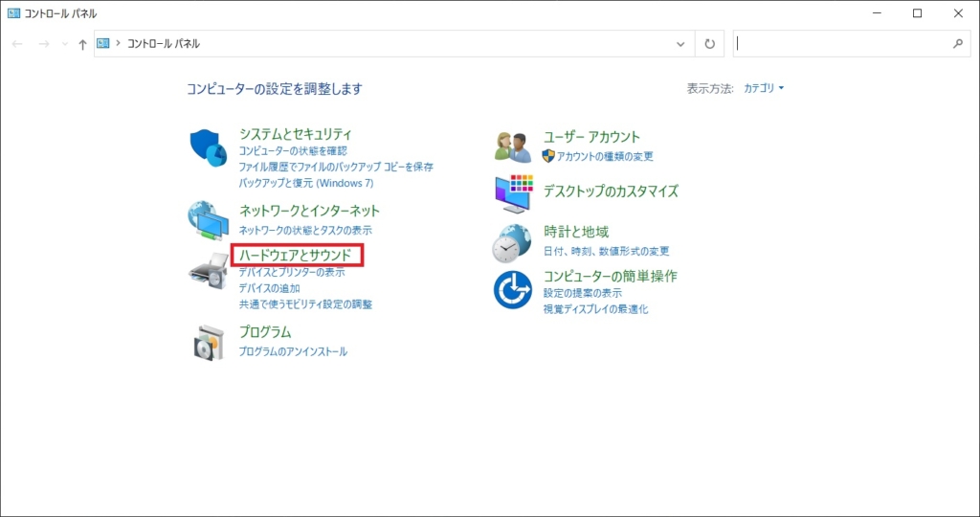This screenshot has height=517, width=980.
Task: Open デスクトップのカスタマイズ category
Action: coord(611,191)
